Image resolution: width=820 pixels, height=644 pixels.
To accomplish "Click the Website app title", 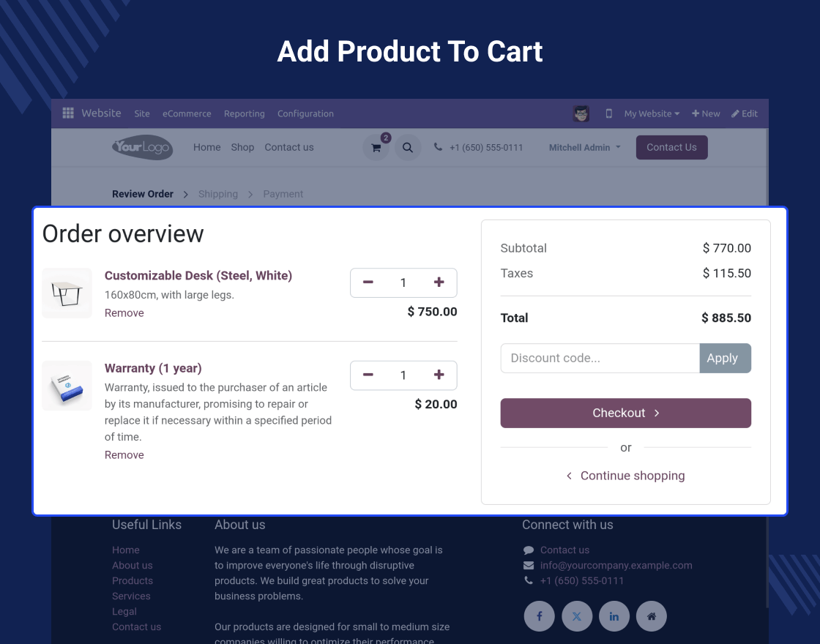I will tap(101, 113).
